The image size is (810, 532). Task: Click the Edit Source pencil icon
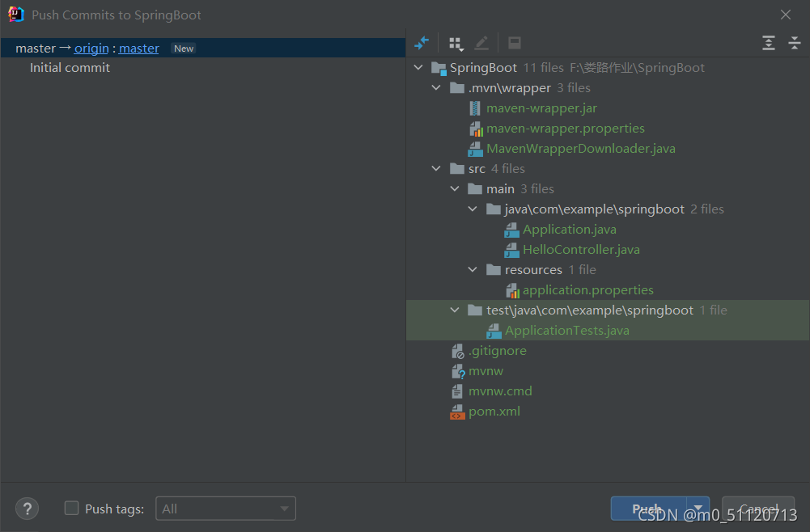(481, 44)
